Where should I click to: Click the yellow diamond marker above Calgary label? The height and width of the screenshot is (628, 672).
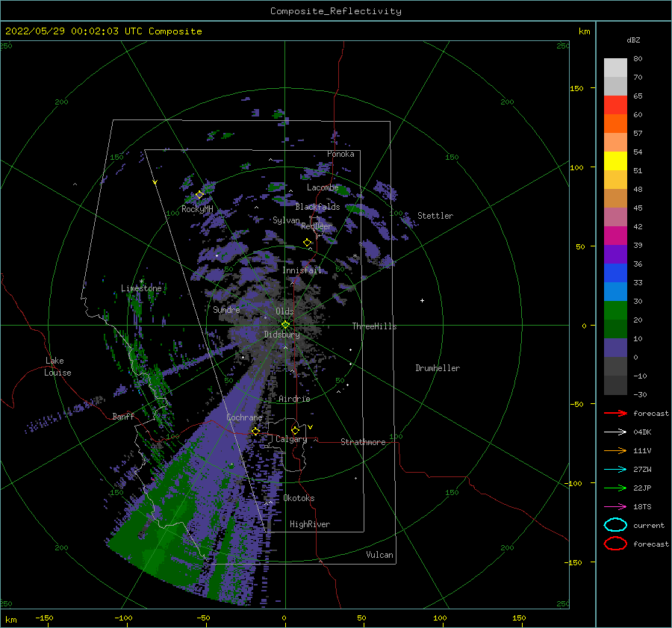[x=295, y=430]
